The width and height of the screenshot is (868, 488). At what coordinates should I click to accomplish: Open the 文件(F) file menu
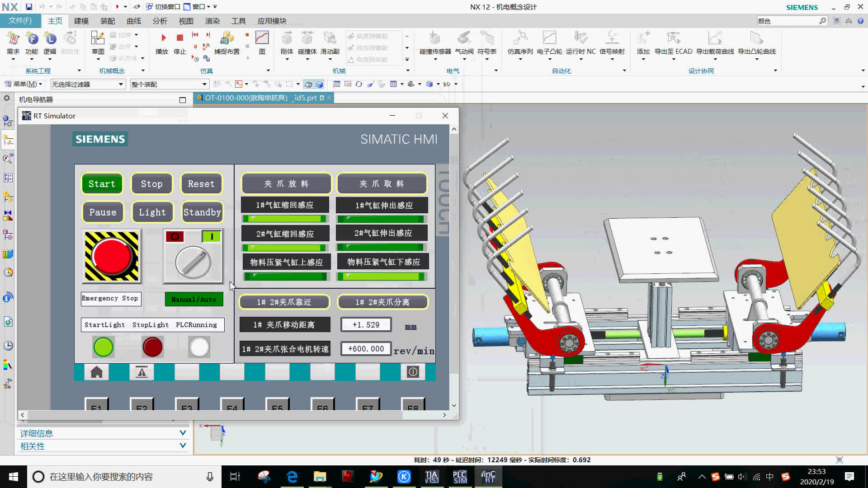[20, 21]
